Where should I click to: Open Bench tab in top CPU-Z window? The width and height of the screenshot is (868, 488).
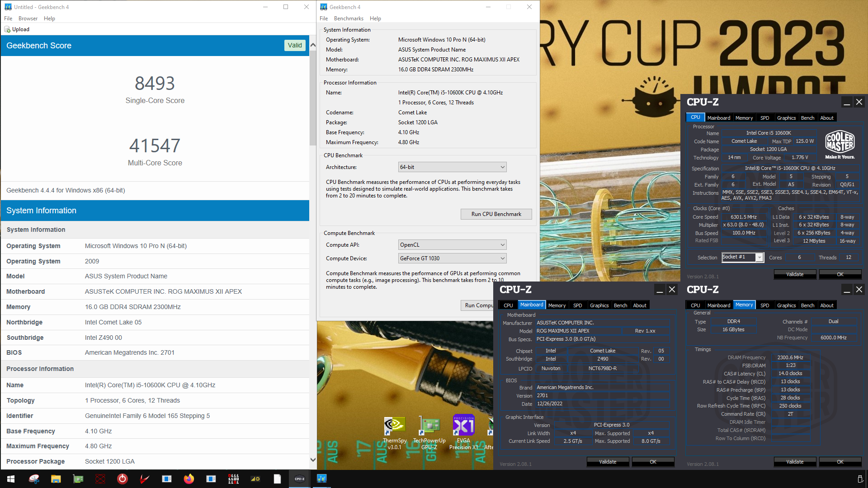807,118
